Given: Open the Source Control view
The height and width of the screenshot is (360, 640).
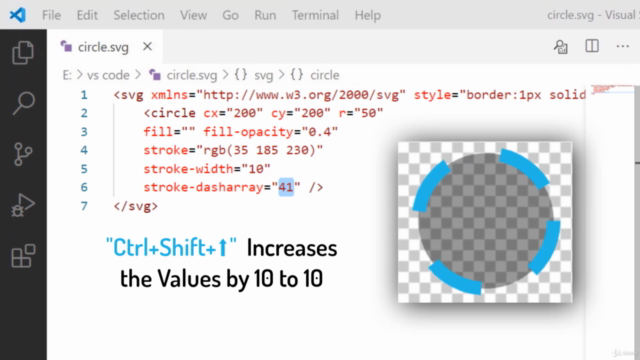Looking at the screenshot, I should tap(23, 154).
